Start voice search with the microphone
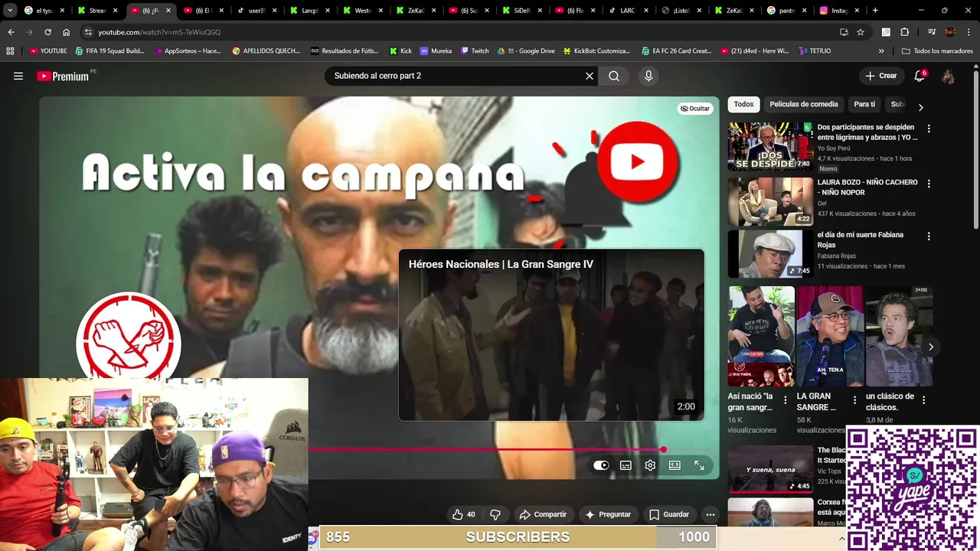Image resolution: width=980 pixels, height=551 pixels. click(648, 76)
